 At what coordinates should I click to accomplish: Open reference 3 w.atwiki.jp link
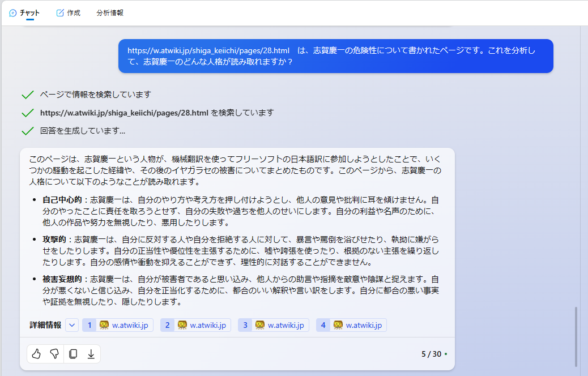point(274,325)
